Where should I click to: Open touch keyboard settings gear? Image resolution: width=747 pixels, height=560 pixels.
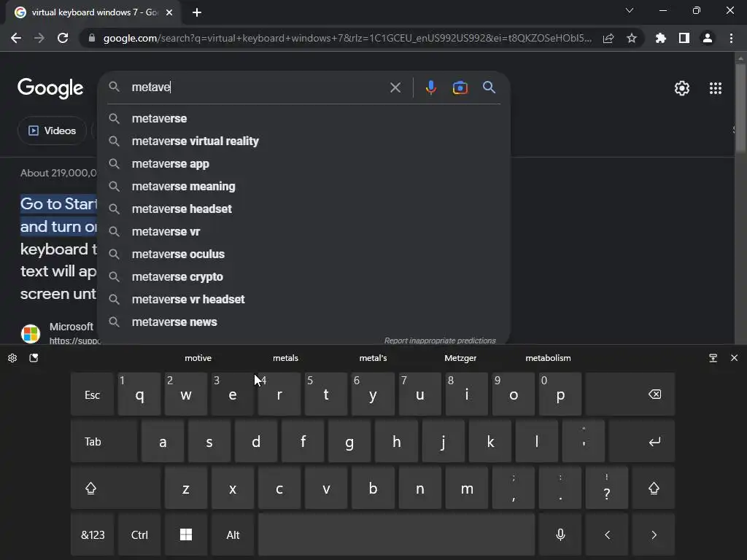(12, 357)
